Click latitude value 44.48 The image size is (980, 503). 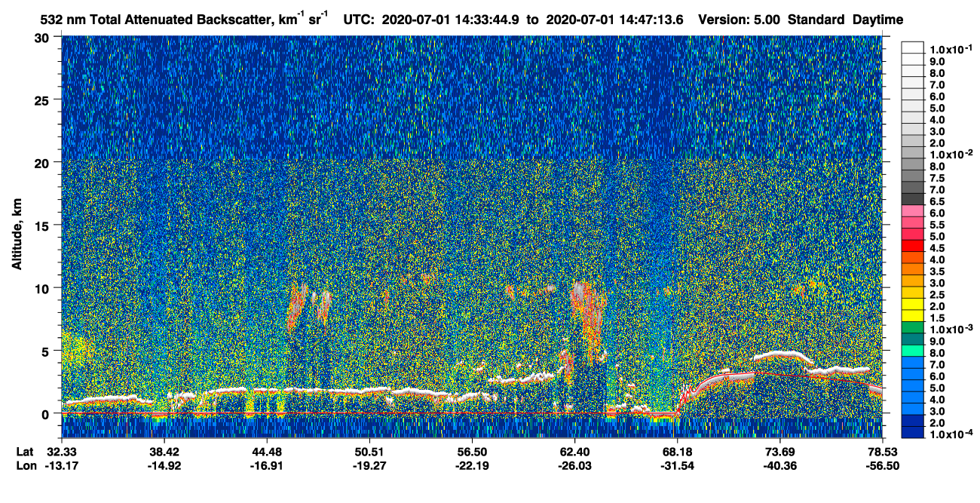pyautogui.click(x=267, y=452)
